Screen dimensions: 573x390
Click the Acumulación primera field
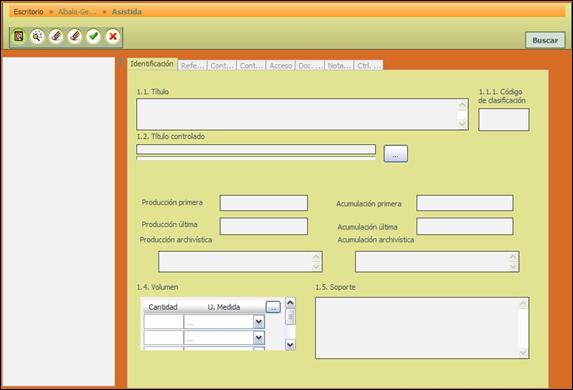[464, 203]
